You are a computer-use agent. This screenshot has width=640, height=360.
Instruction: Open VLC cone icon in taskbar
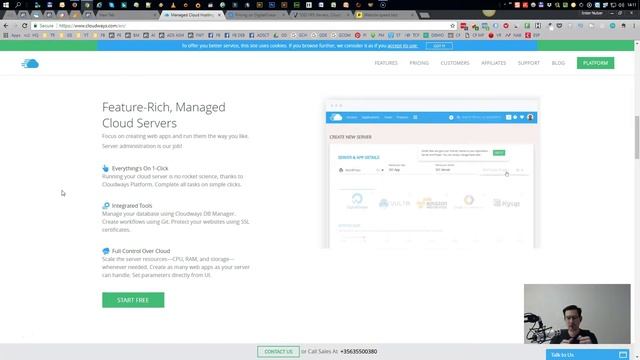pyautogui.click(x=173, y=5)
